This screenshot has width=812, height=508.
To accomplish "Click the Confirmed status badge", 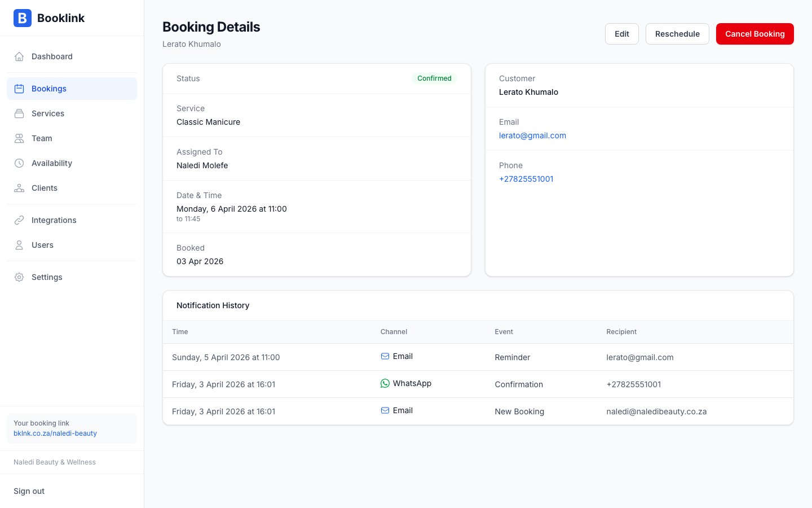I will 434,78.
